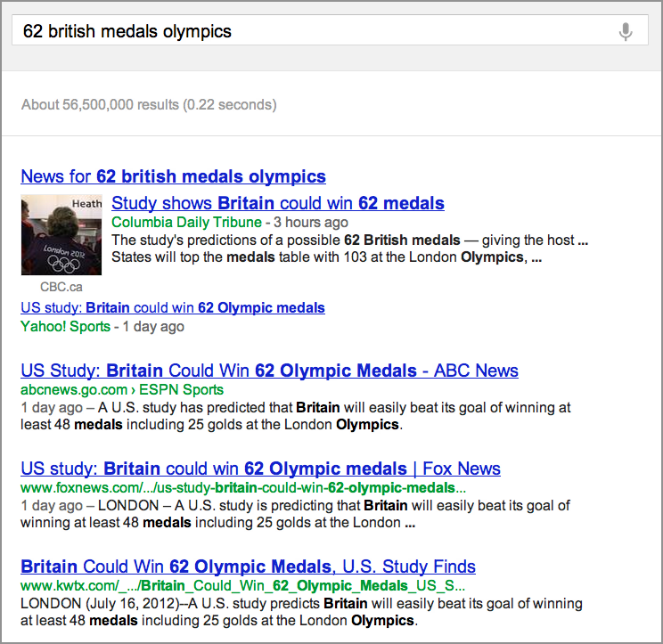Click the search input field
663x644 pixels.
click(x=330, y=30)
